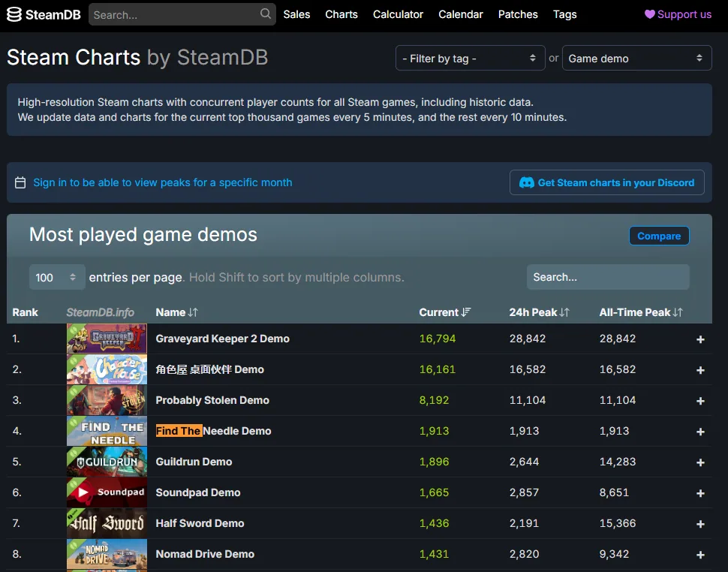Click the search magnifier icon
Screen dimensions: 728x572
pos(266,14)
